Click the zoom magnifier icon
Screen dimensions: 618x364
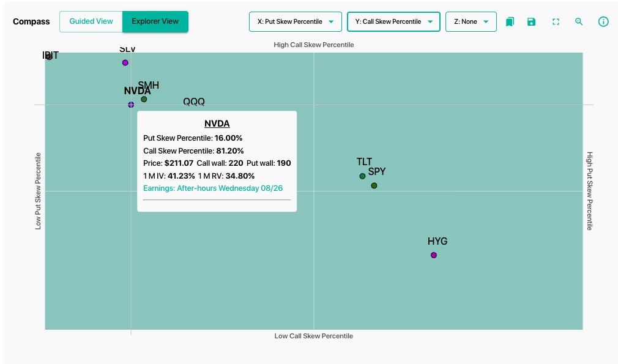pyautogui.click(x=579, y=21)
